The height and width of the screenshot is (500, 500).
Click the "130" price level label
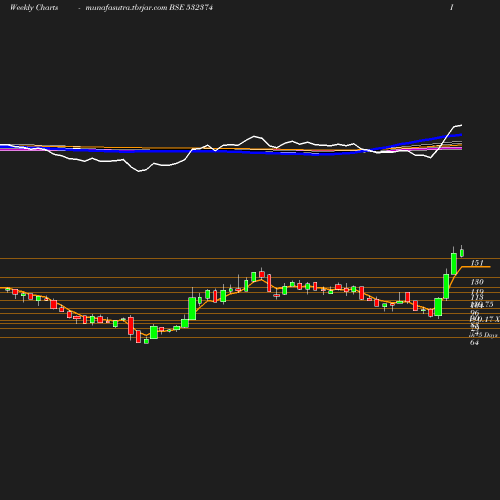pos(477,282)
